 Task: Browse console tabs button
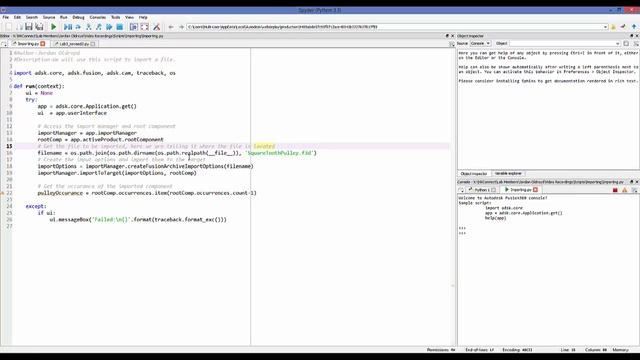coord(461,190)
